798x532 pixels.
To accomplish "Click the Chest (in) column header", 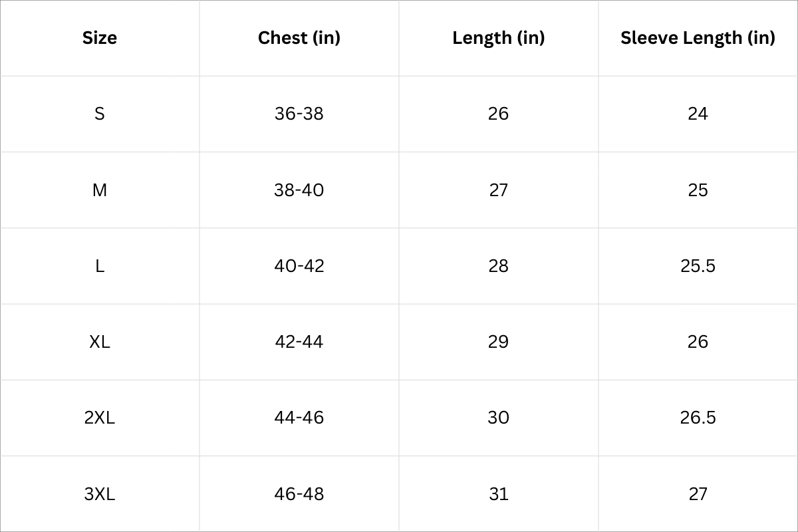I will coord(299,38).
